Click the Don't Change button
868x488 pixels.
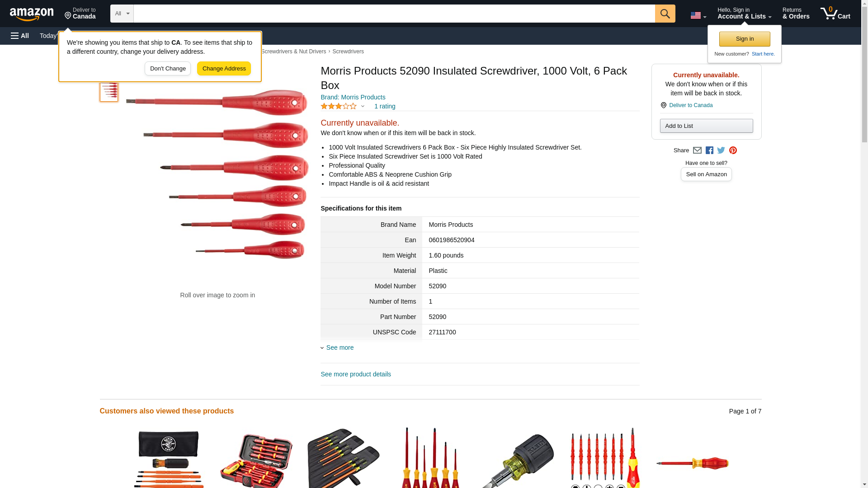[x=168, y=69]
